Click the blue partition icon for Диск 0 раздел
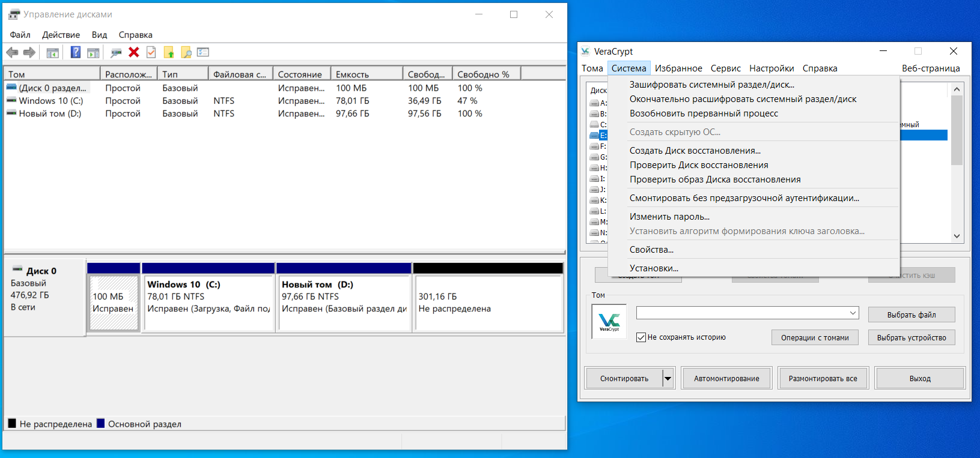Viewport: 980px width, 458px height. coord(11,88)
